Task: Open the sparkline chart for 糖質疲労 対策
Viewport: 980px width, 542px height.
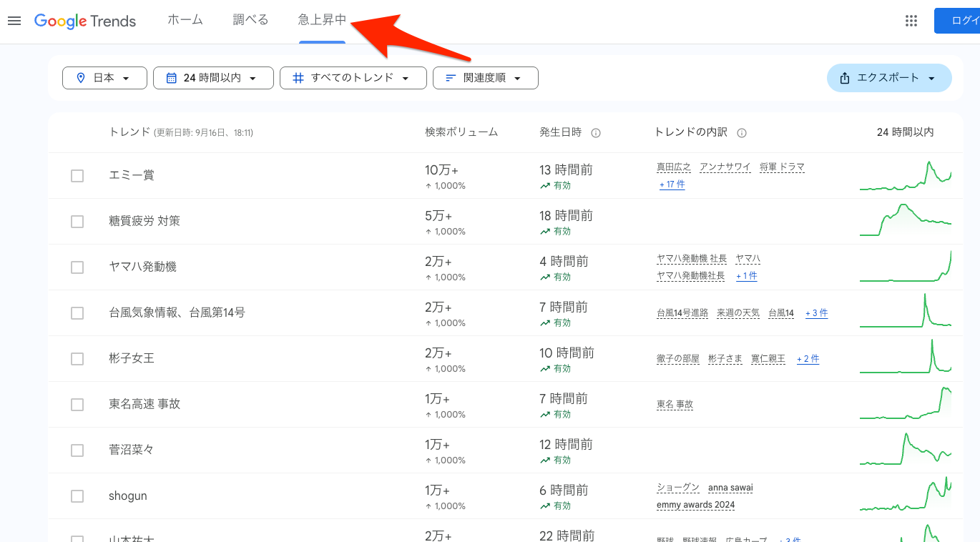Action: coord(906,220)
